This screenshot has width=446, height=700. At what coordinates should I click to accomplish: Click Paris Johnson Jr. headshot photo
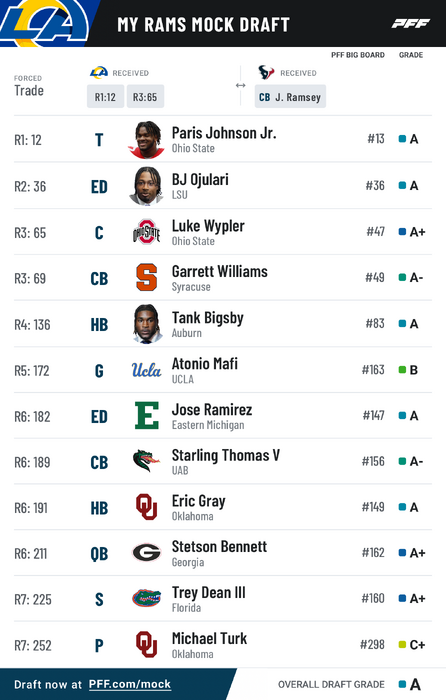(x=147, y=140)
